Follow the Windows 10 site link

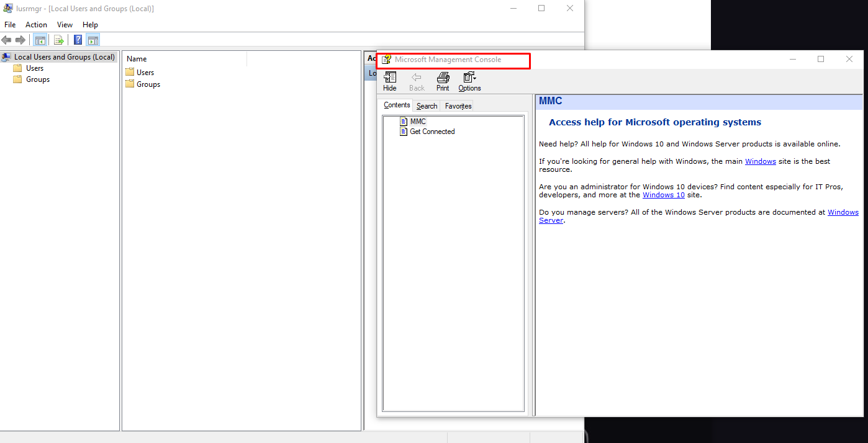pyautogui.click(x=664, y=195)
